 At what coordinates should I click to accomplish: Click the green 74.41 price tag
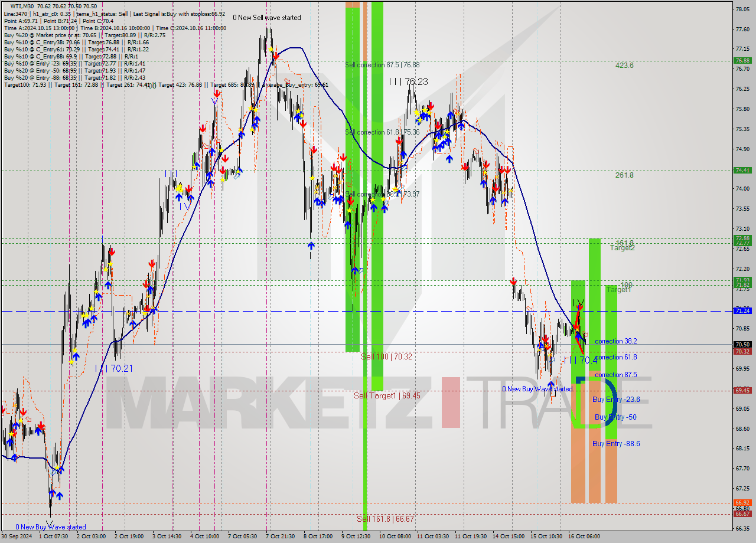click(742, 170)
